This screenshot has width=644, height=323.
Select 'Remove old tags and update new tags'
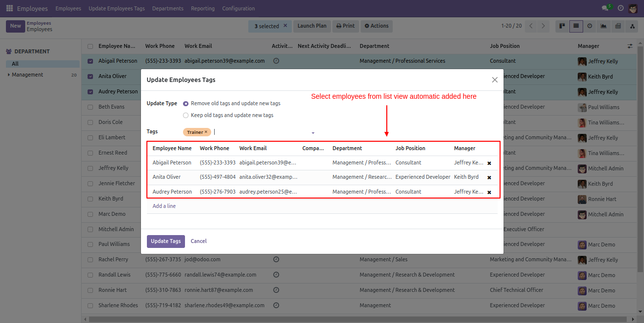pyautogui.click(x=186, y=104)
